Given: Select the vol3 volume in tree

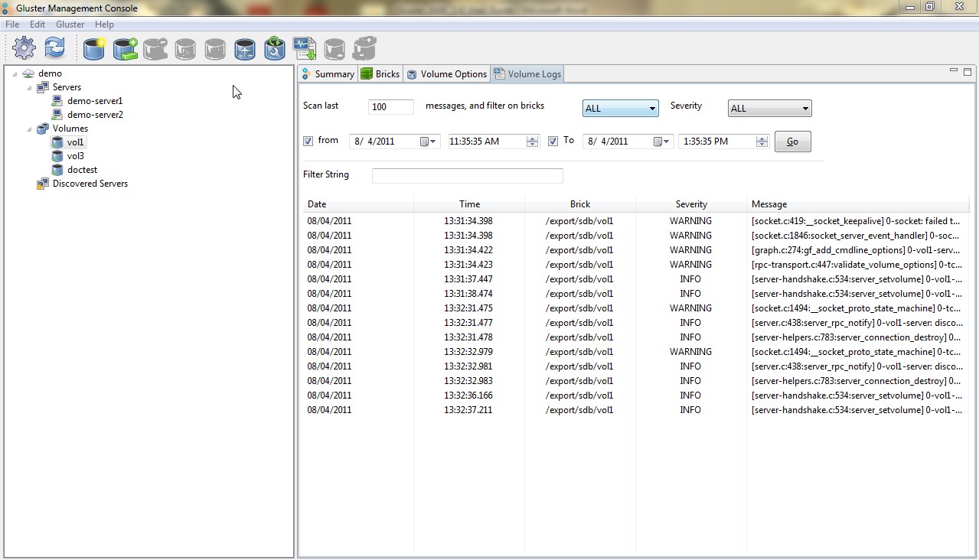Looking at the screenshot, I should [x=75, y=156].
